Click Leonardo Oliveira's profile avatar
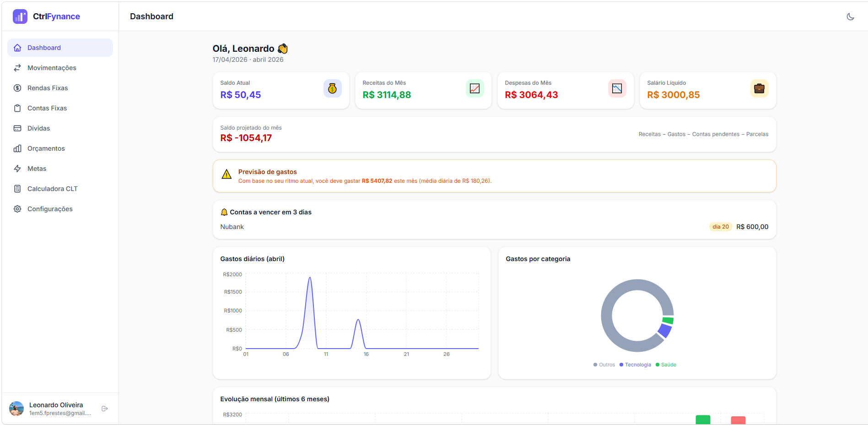The width and height of the screenshot is (868, 426). tap(16, 409)
